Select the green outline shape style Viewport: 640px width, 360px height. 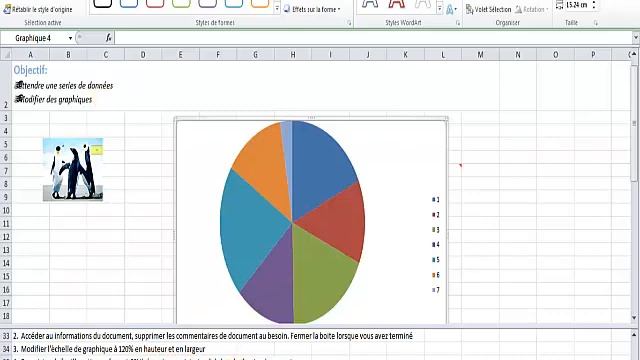pos(181,3)
